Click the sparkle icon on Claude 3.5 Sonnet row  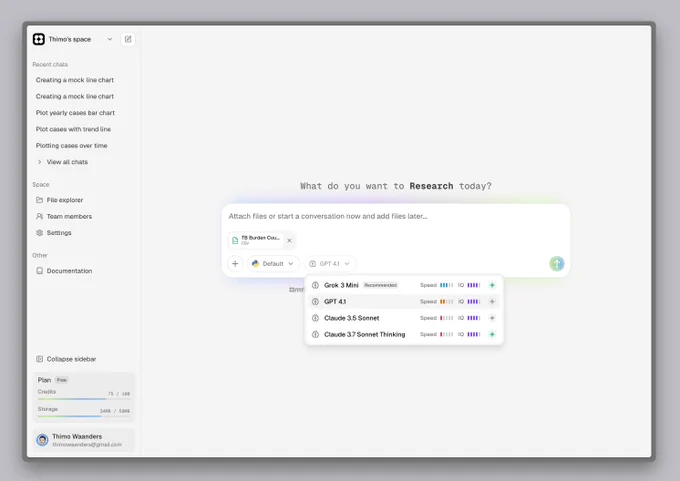tap(492, 318)
